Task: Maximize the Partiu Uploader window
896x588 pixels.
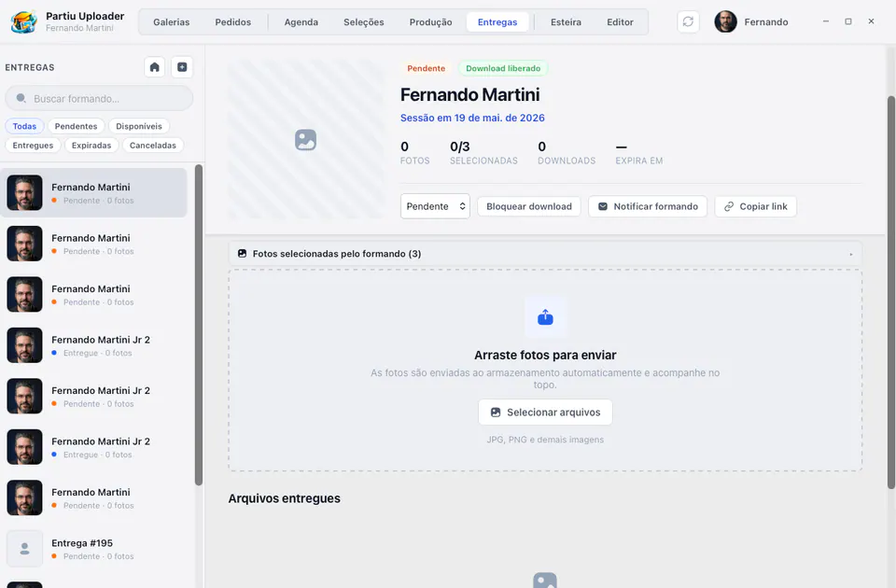Action: click(x=848, y=21)
